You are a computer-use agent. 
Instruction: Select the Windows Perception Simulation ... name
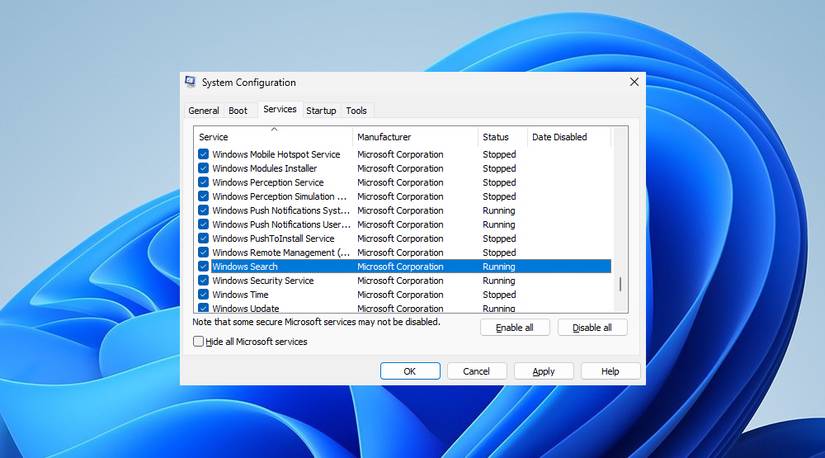(x=279, y=196)
